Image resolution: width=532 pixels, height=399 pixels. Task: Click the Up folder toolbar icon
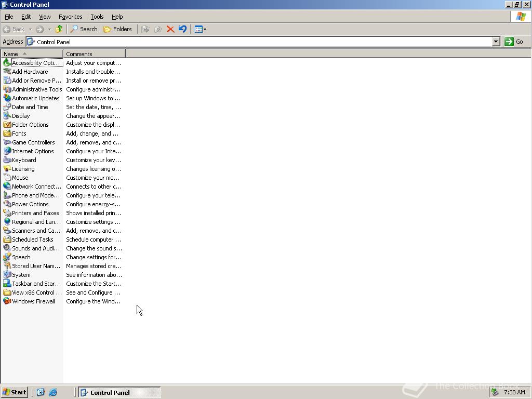tap(59, 29)
